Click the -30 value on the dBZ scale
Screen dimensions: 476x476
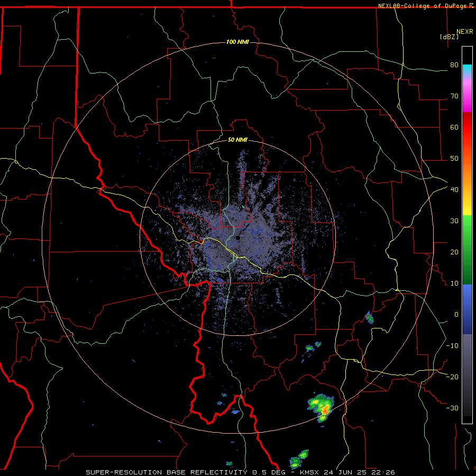[452, 408]
